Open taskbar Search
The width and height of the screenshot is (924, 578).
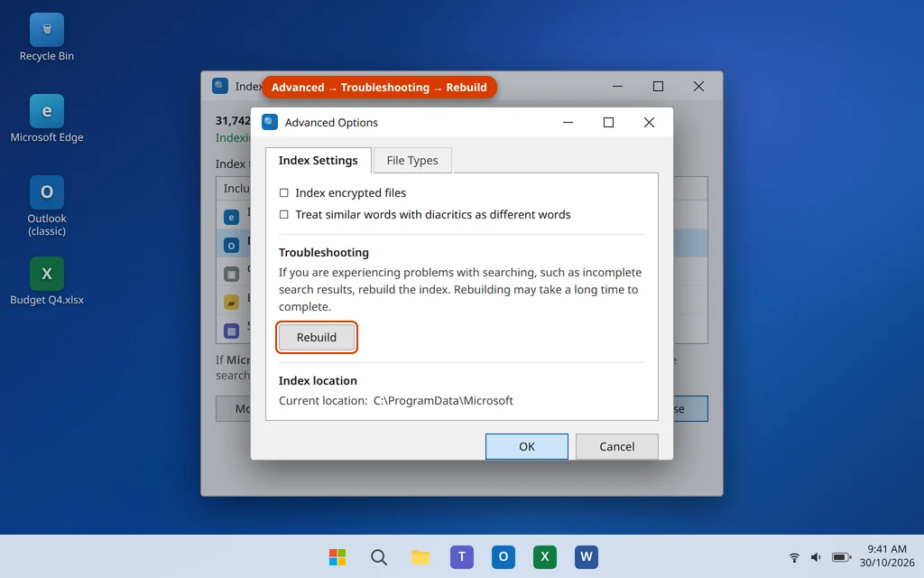(379, 556)
